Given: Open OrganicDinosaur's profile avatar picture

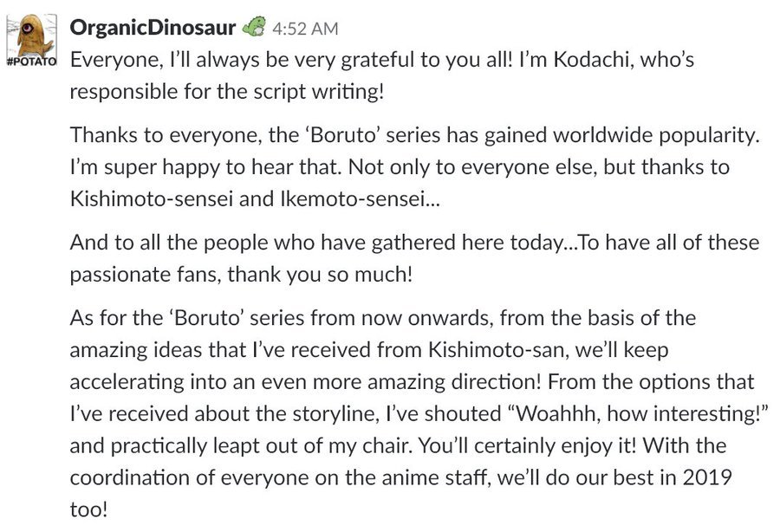Looking at the screenshot, I should coord(32,41).
